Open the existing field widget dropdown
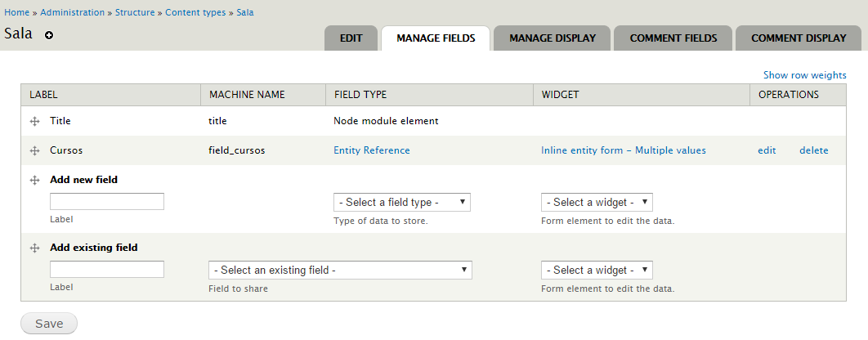 (596, 270)
